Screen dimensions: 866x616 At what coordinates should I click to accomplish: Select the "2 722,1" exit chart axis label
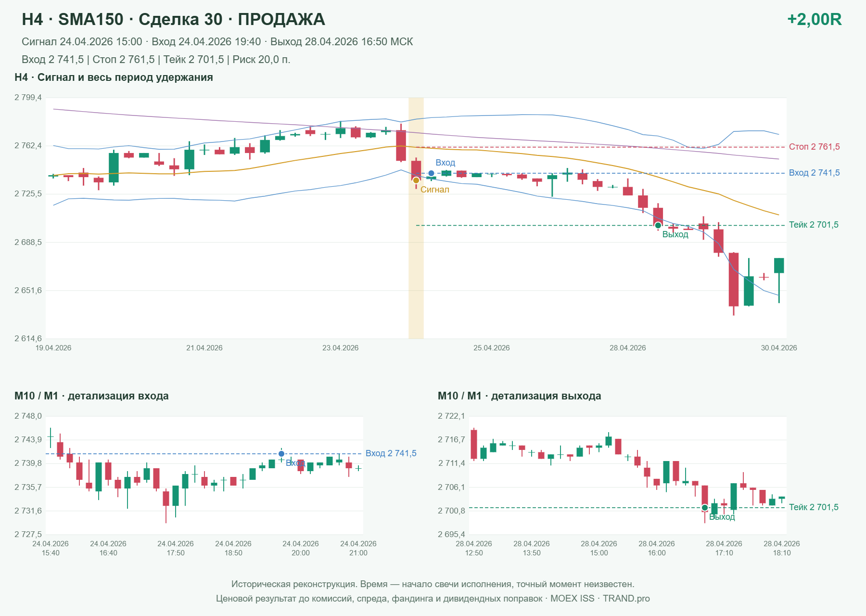point(451,416)
